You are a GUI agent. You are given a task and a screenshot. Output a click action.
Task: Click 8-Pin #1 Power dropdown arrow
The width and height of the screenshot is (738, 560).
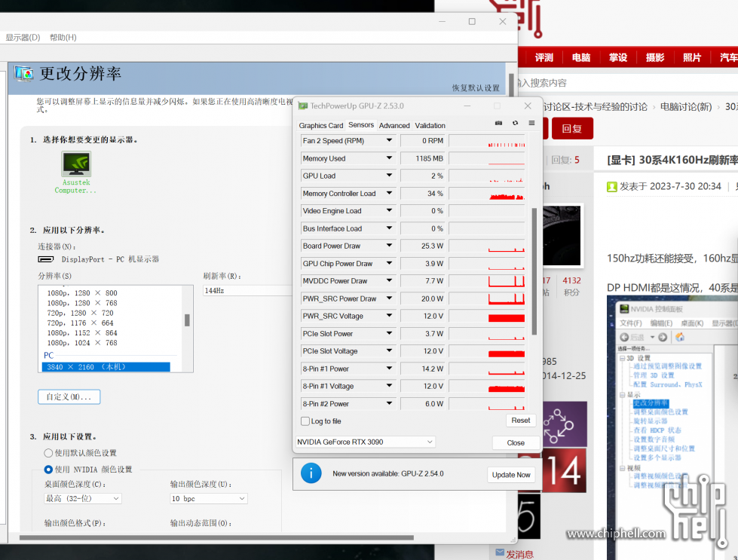389,369
